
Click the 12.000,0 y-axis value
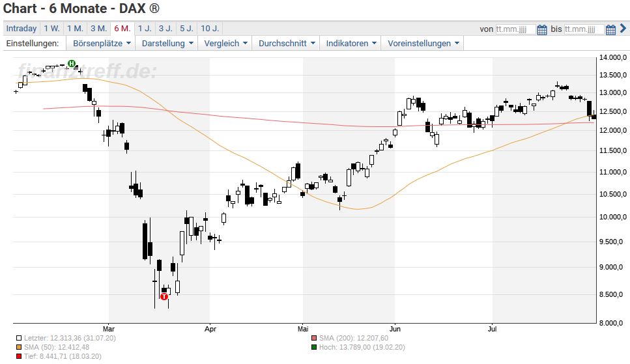click(x=612, y=130)
